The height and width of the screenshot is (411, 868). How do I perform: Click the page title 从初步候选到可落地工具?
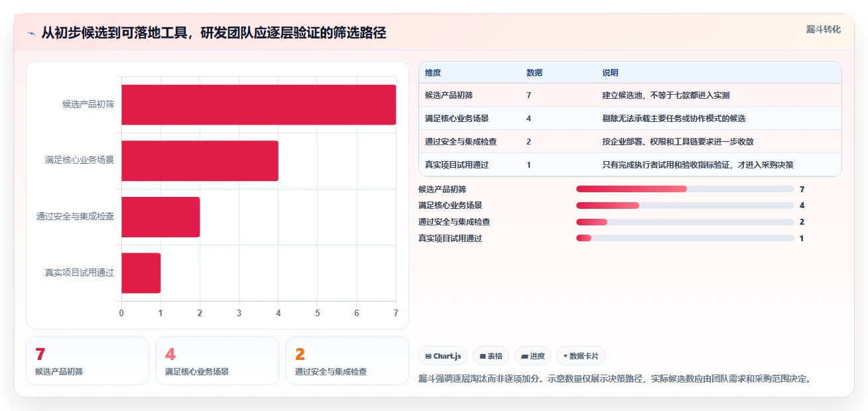(x=214, y=32)
